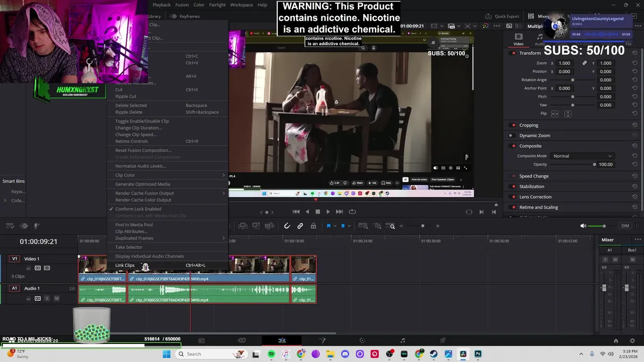
Task: Open Spotify from the taskbar
Action: (272, 354)
